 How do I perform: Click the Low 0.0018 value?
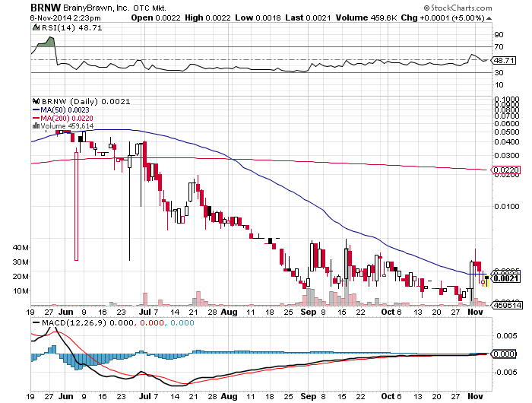point(258,17)
